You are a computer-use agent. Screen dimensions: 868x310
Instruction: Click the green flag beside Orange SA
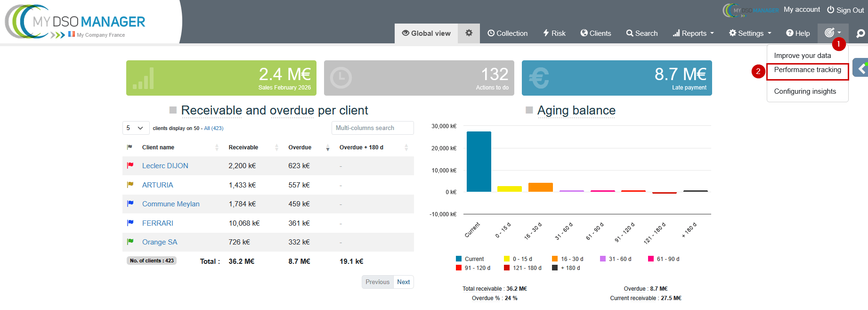pos(130,242)
